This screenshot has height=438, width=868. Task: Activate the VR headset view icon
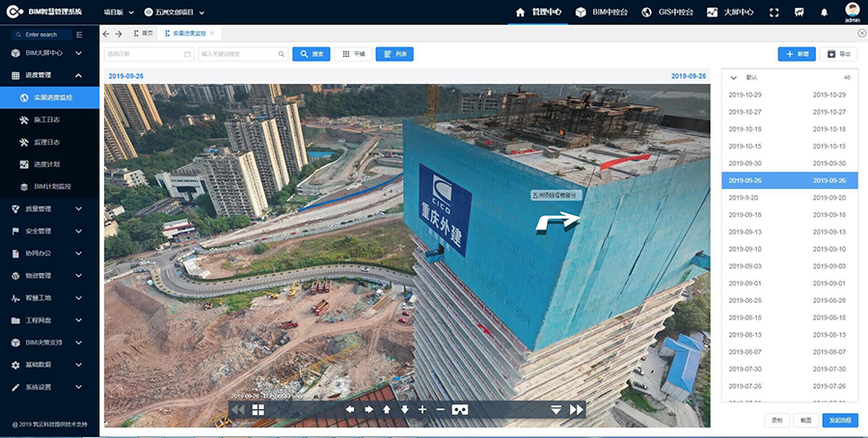(x=460, y=410)
